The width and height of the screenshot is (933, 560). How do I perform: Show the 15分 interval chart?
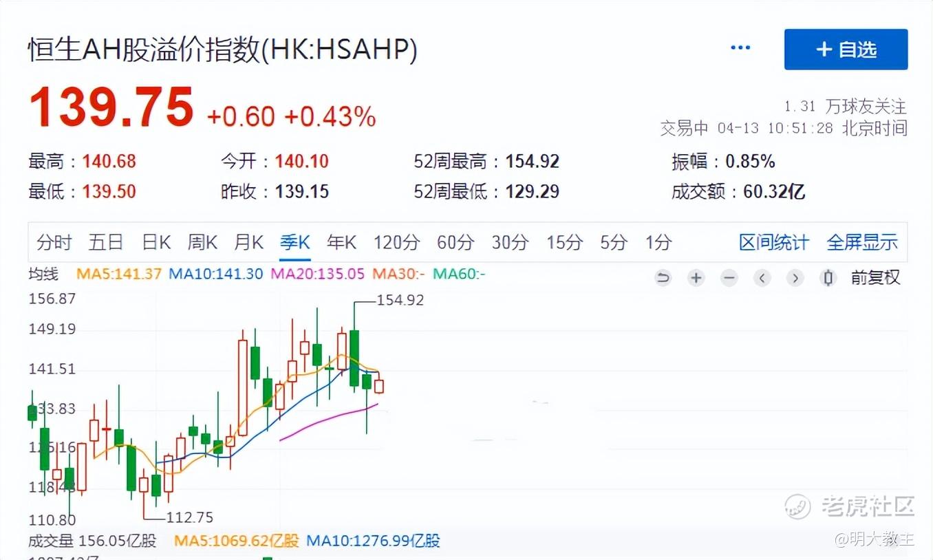point(564,242)
